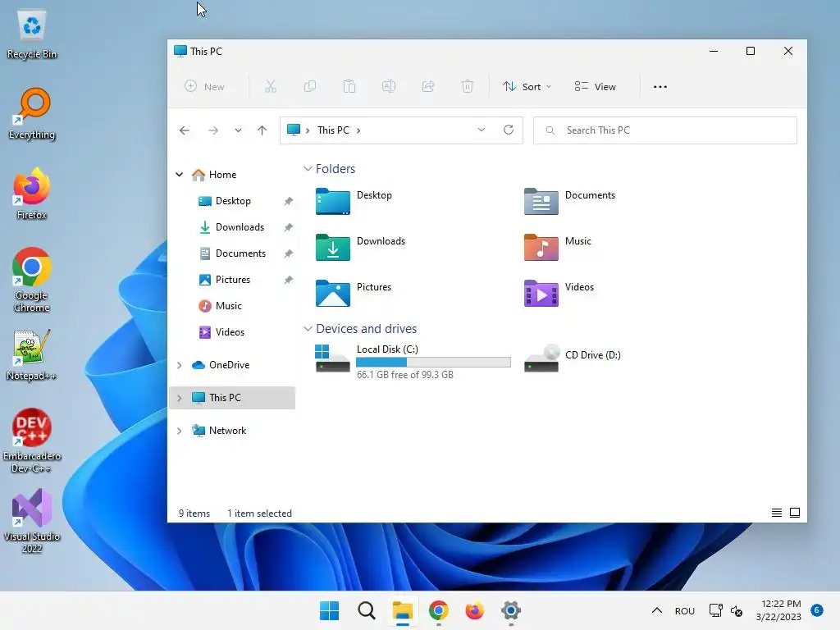840x630 pixels.
Task: Click the breadcrumb chevron after This PC
Action: [358, 130]
